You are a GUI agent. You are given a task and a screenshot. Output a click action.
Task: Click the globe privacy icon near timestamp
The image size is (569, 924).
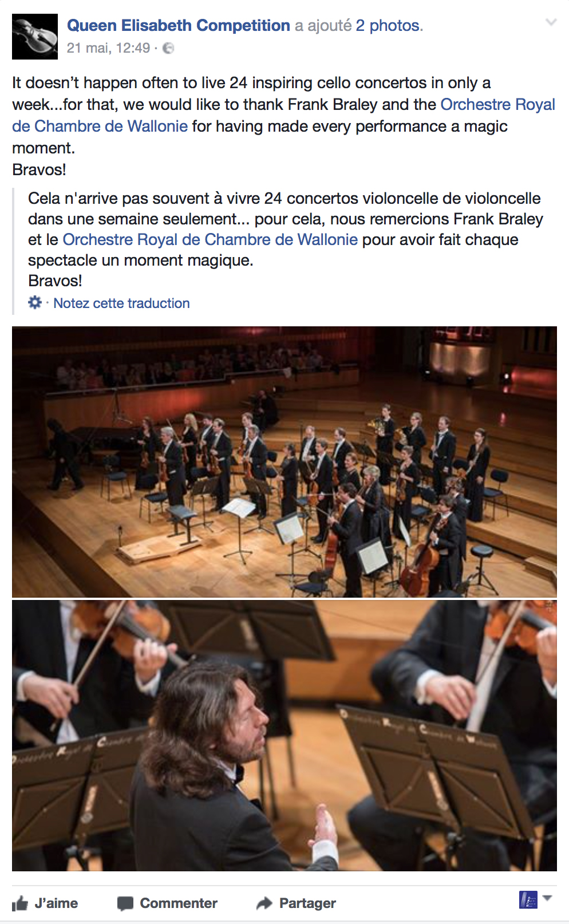pyautogui.click(x=168, y=48)
